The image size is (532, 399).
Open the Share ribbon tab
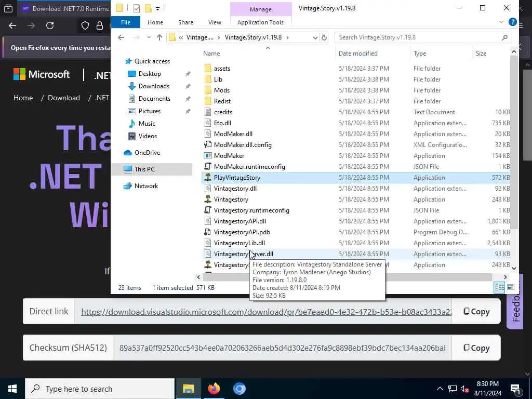click(x=185, y=22)
